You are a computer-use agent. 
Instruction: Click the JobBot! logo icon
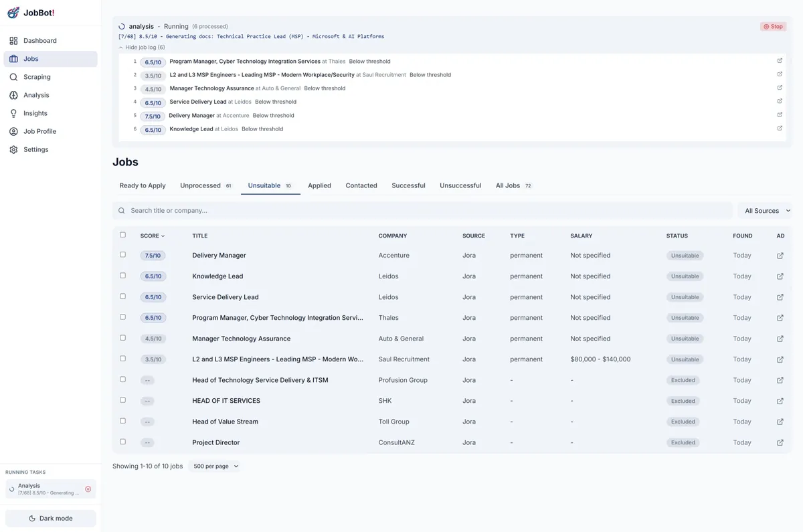click(13, 13)
